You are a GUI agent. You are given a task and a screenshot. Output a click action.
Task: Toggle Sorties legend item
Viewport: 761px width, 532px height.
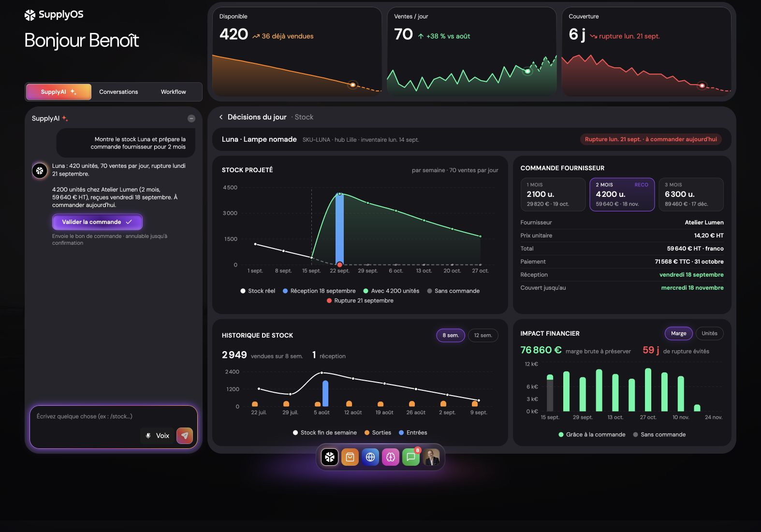[x=378, y=432]
